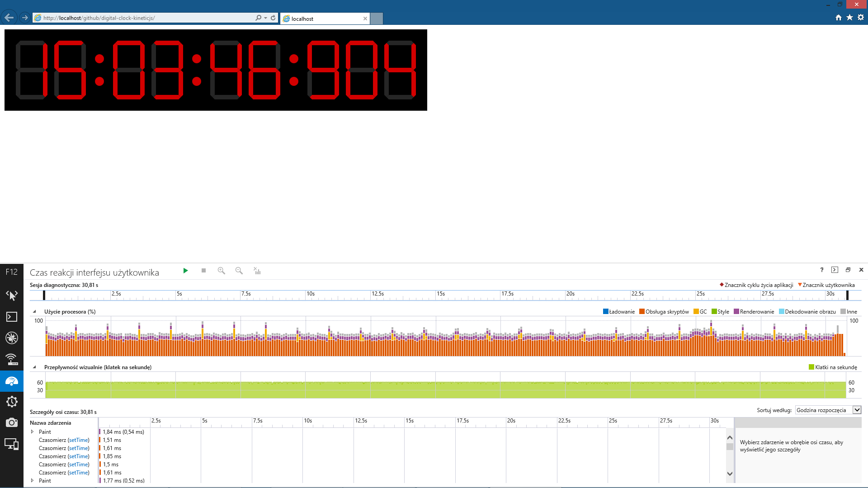
Task: Click the clear selection chart icon
Action: click(x=257, y=271)
